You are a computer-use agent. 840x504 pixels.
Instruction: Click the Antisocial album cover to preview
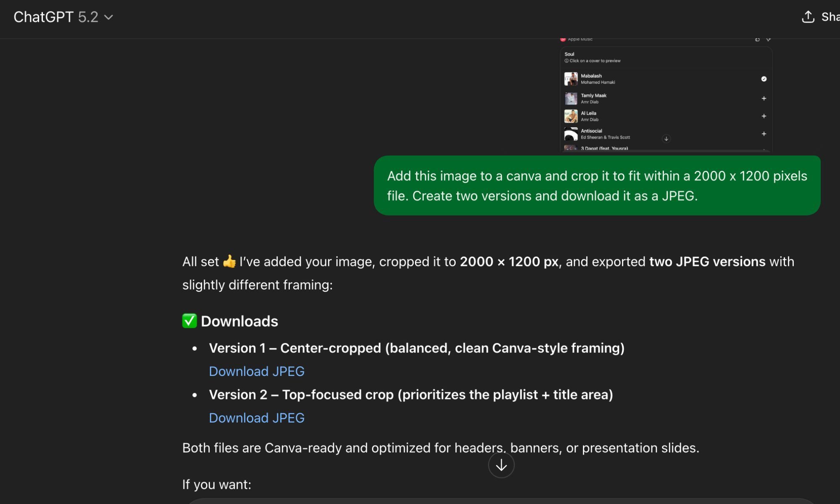point(571,135)
